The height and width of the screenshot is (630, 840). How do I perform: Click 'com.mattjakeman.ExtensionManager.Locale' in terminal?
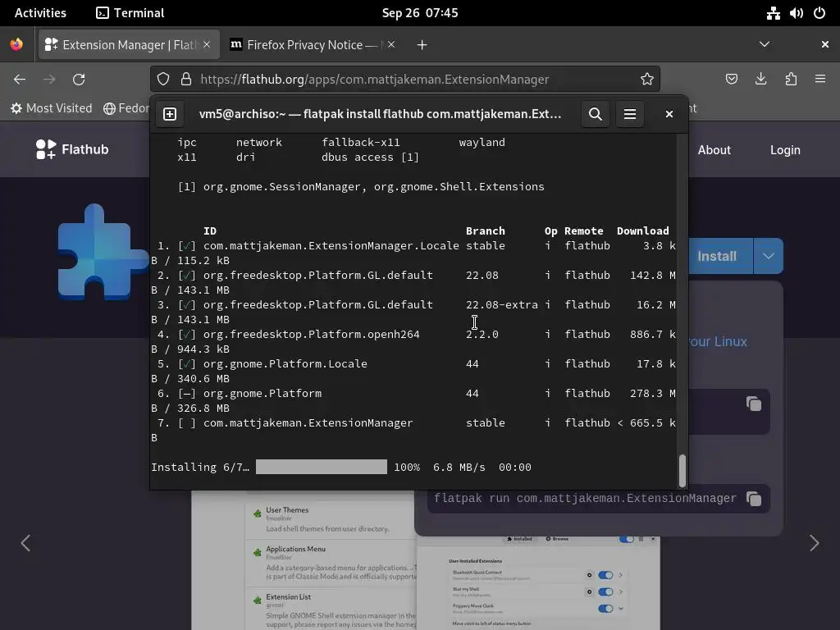click(331, 245)
